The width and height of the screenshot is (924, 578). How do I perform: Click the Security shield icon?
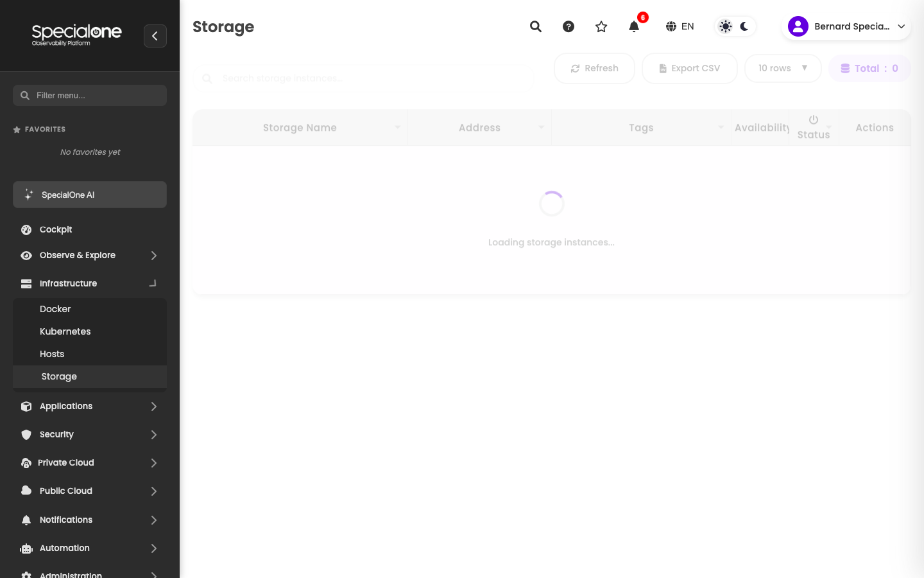(26, 435)
